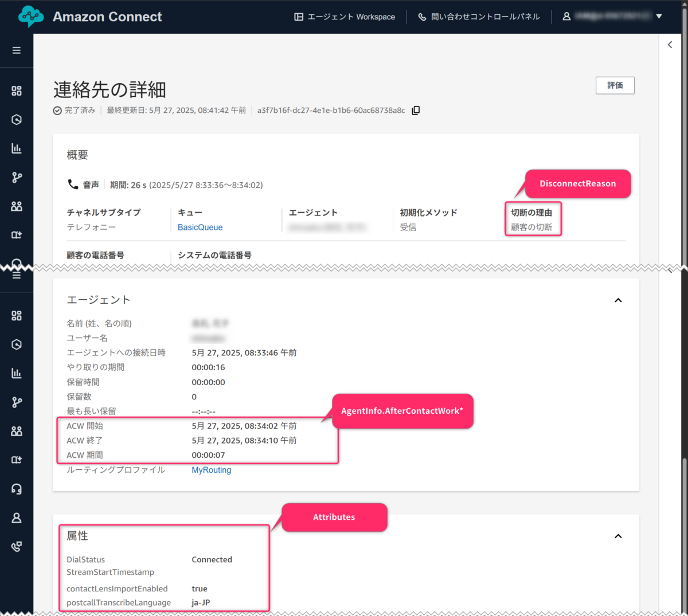Click the 08:33:46 agent connection timestamp
This screenshot has height=616, width=688.
(244, 353)
